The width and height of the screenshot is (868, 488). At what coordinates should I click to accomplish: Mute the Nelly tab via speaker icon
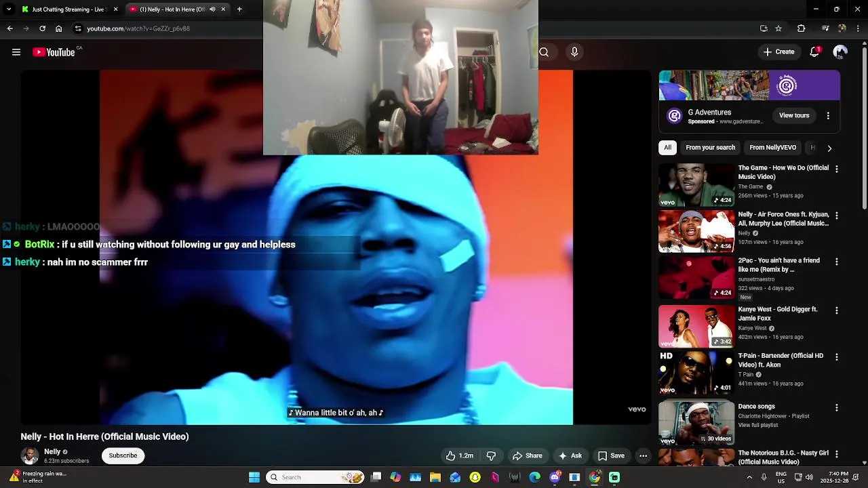pos(212,9)
